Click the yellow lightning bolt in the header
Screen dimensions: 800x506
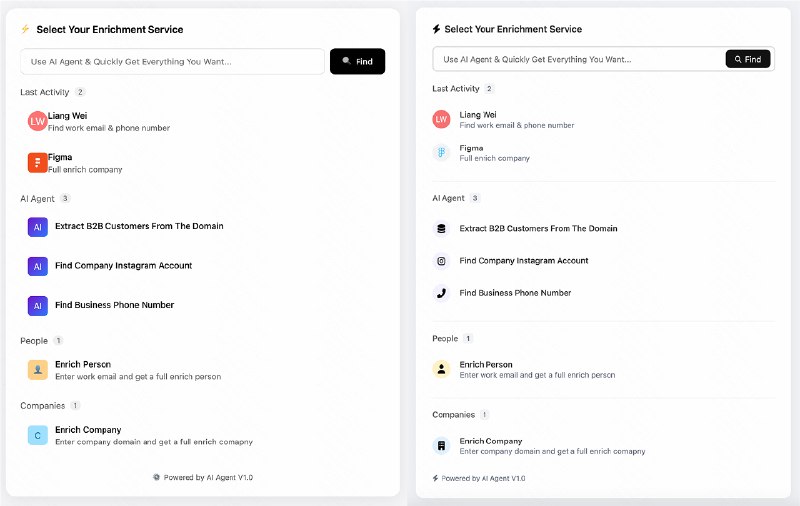(x=25, y=30)
